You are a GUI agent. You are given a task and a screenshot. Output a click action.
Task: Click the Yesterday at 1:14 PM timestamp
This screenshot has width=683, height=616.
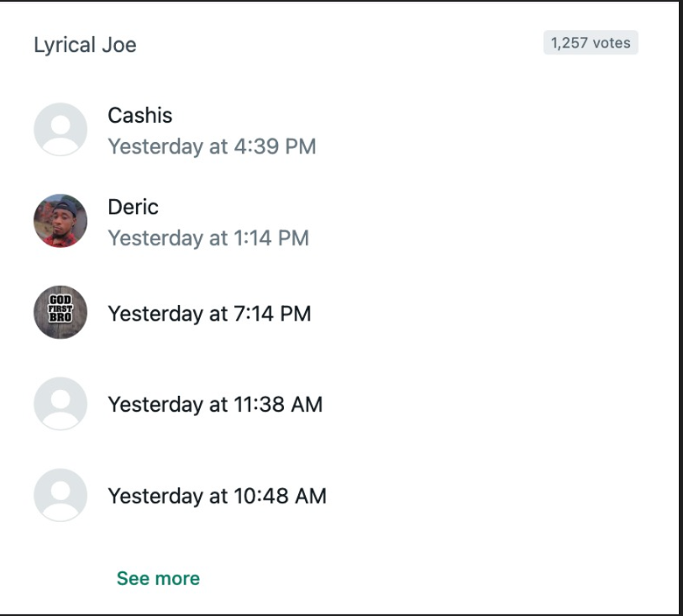point(208,238)
